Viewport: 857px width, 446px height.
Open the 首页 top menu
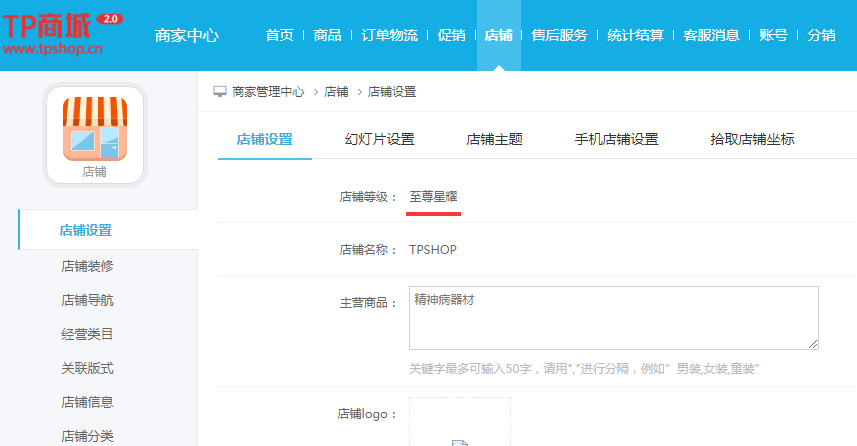coord(280,36)
